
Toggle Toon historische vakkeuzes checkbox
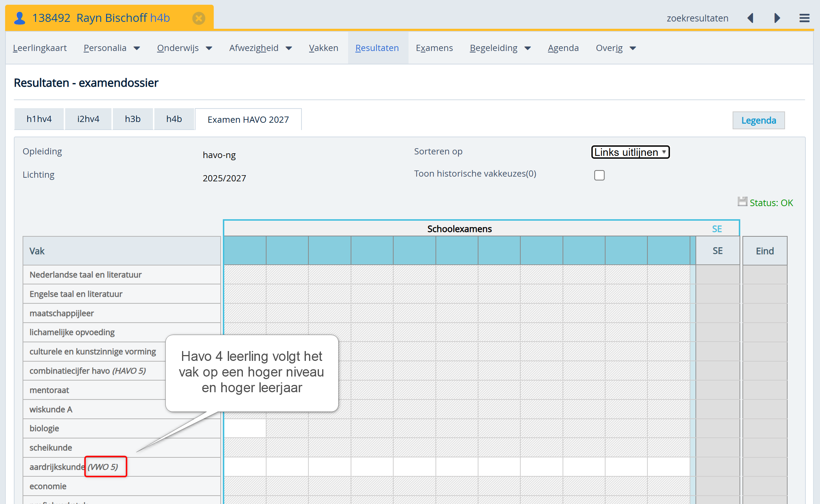click(599, 175)
